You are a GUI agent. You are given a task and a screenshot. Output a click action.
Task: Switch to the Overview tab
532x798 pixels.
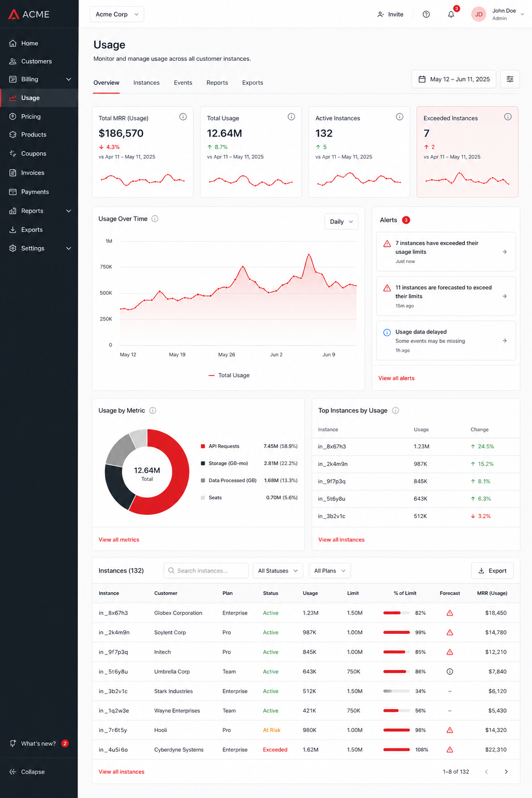click(x=107, y=83)
